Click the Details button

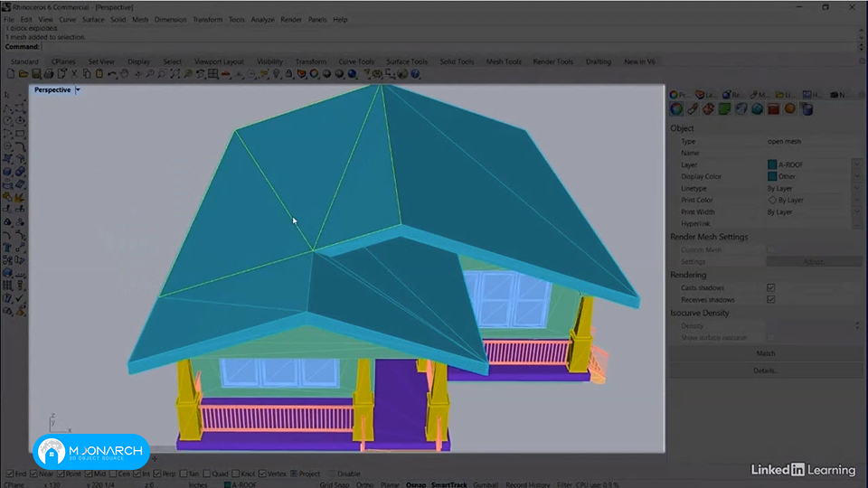766,371
